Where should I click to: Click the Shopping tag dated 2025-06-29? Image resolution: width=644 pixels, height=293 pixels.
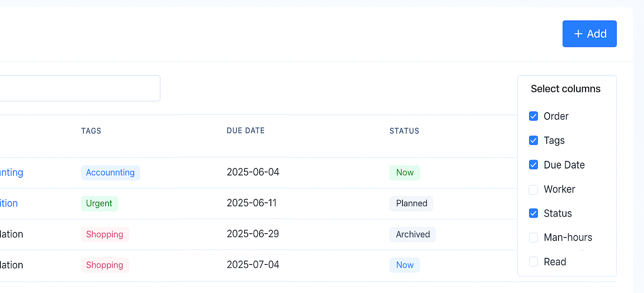coord(105,234)
